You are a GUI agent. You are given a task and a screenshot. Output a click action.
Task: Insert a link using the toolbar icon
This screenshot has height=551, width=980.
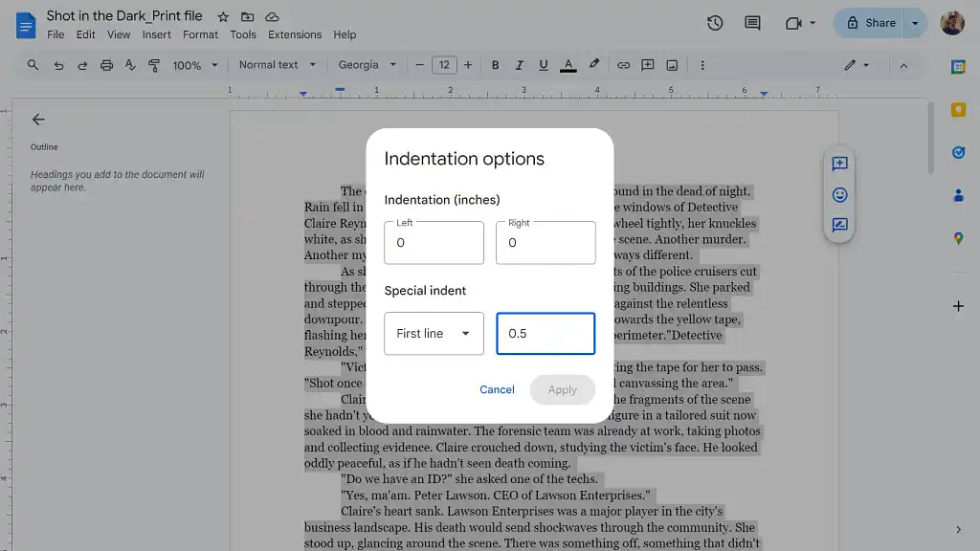click(623, 65)
